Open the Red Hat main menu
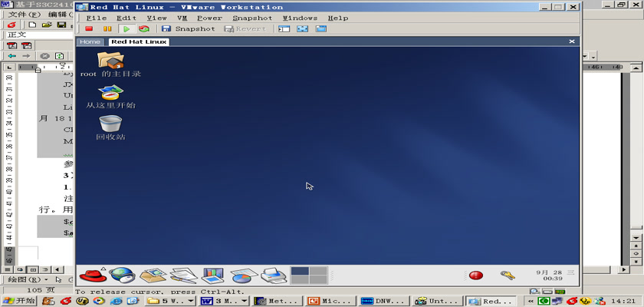The width and height of the screenshot is (644, 307). click(x=93, y=275)
